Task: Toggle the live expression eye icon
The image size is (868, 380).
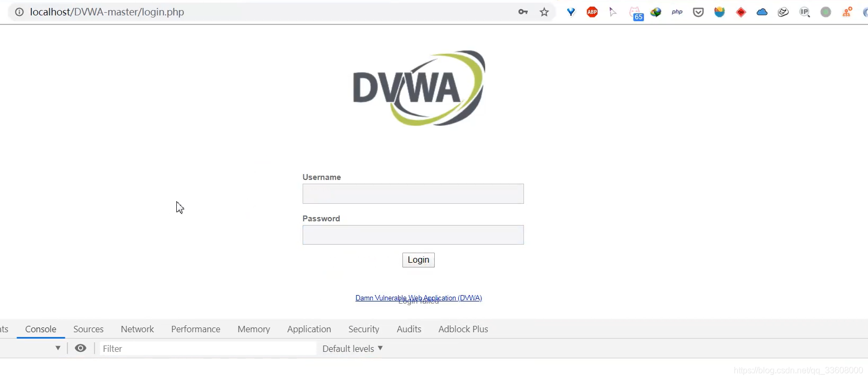Action: pos(81,348)
